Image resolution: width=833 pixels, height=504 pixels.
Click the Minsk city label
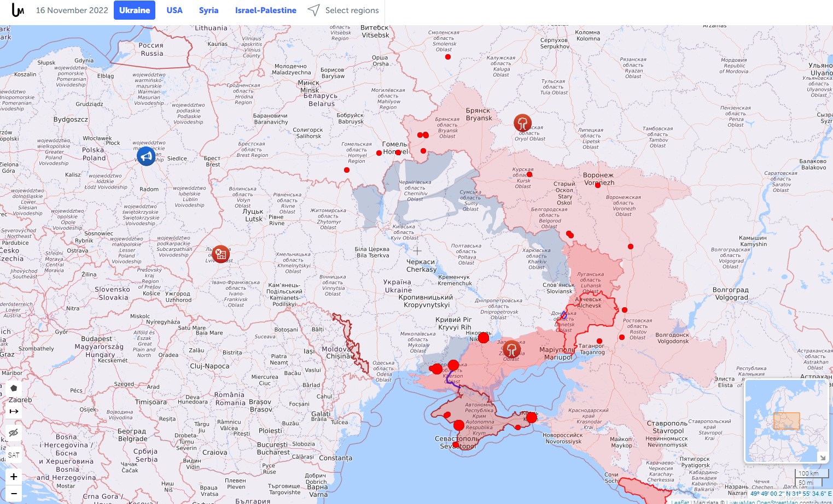click(x=309, y=86)
